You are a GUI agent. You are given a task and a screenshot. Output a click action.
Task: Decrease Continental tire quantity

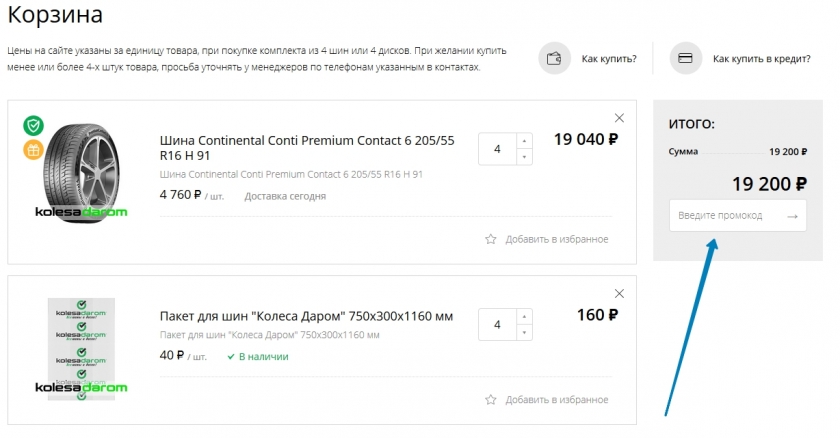(525, 157)
